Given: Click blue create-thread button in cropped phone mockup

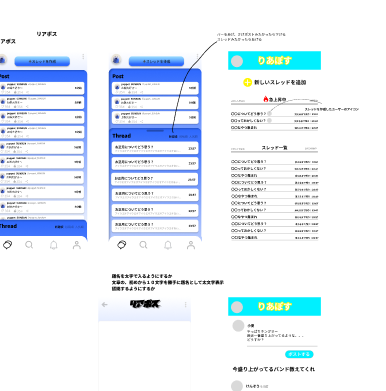Looking at the screenshot, I should 42,61.
